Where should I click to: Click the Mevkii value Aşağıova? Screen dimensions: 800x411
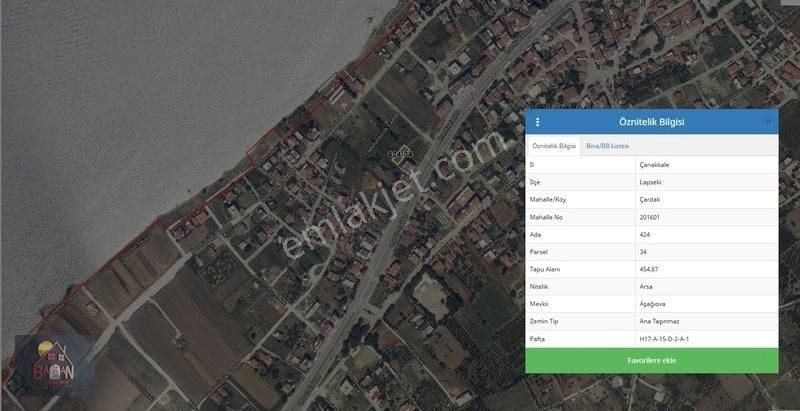[652, 304]
